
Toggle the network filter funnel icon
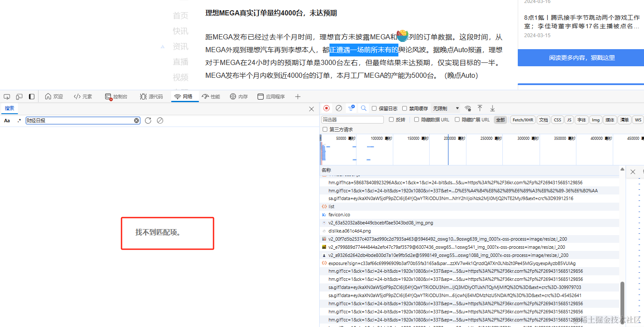coord(351,108)
